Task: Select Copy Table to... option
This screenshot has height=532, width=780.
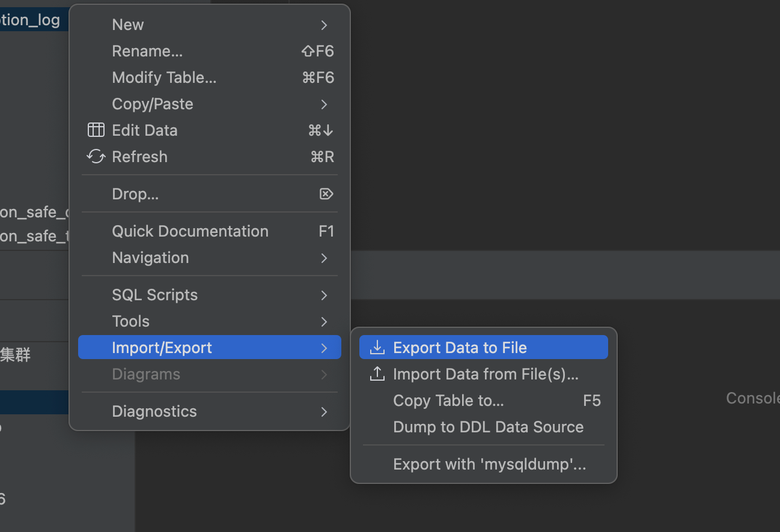Action: (448, 401)
